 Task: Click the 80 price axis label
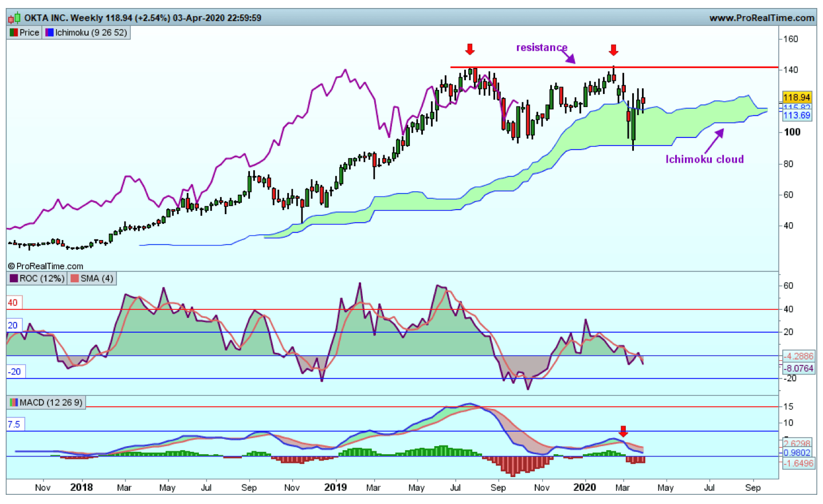[789, 164]
